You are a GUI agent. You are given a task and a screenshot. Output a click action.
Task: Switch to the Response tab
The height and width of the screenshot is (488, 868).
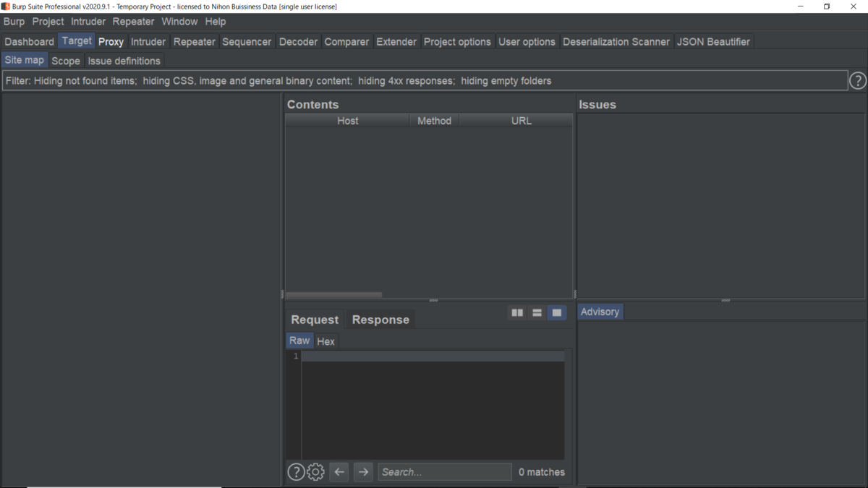coord(380,320)
